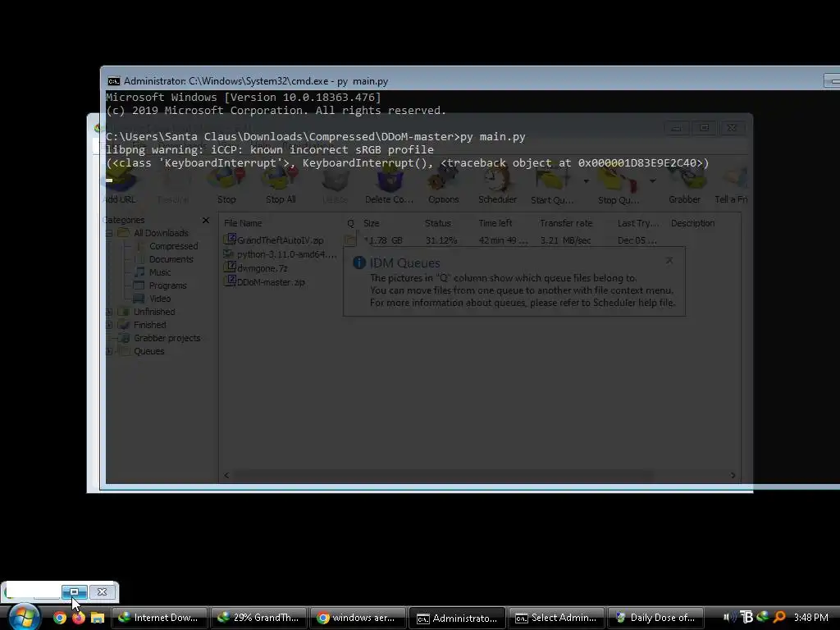Switch to Daily Dose of... taskbar button
Image resolution: width=840 pixels, height=630 pixels.
[655, 618]
